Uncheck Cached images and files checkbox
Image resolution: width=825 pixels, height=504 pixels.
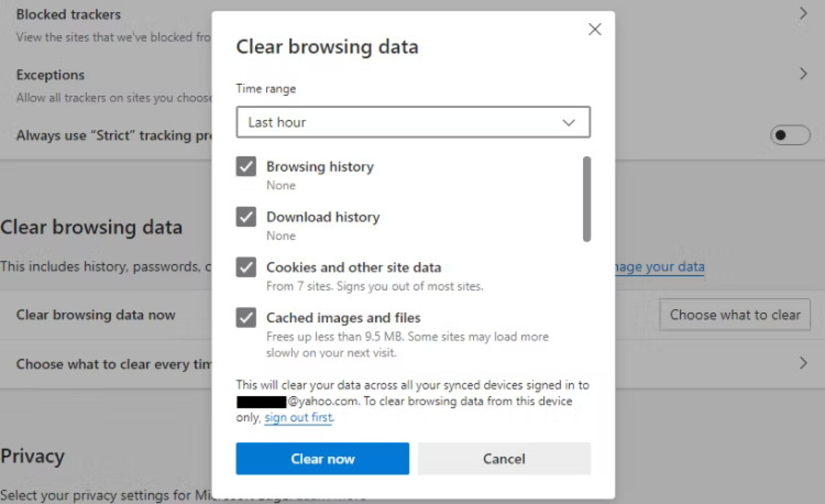coord(246,318)
